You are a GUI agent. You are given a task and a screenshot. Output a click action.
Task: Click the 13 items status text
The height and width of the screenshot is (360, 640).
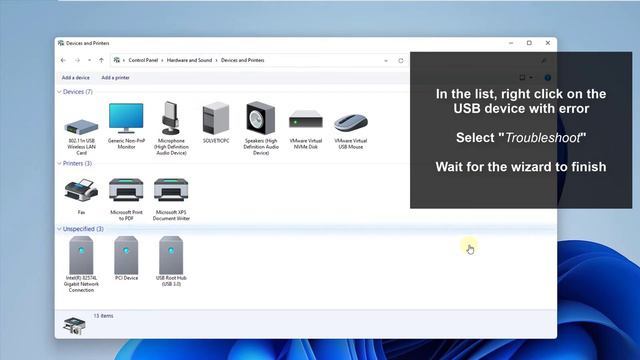click(103, 316)
